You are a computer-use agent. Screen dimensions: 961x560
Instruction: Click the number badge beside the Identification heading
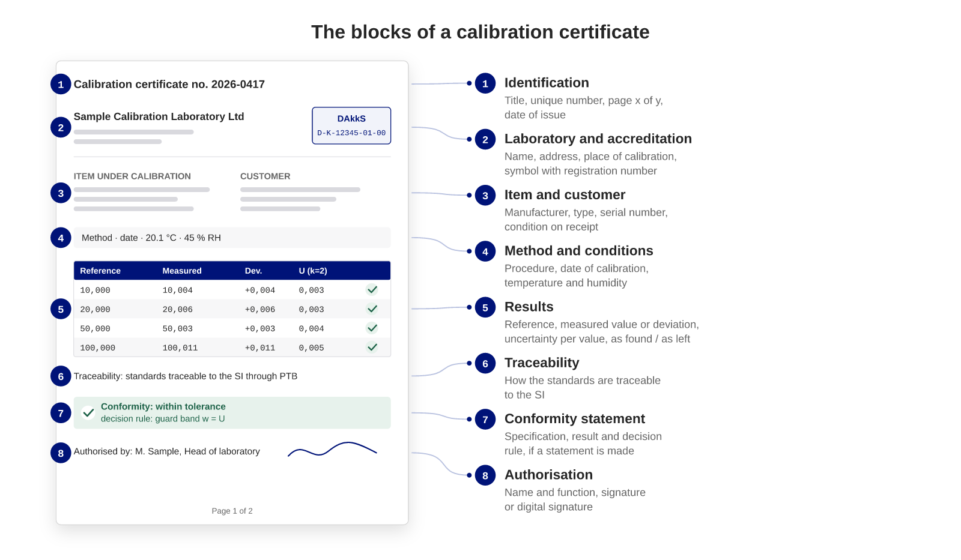pyautogui.click(x=485, y=83)
